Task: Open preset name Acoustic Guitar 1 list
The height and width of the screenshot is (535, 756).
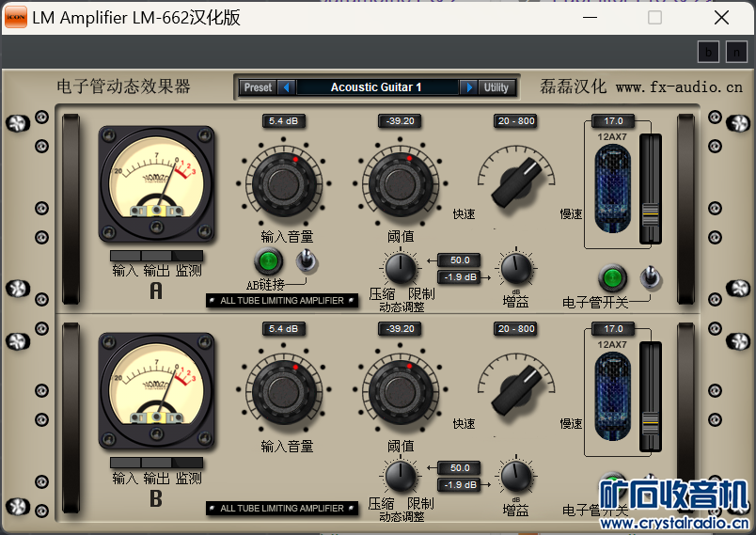Action: 377,87
